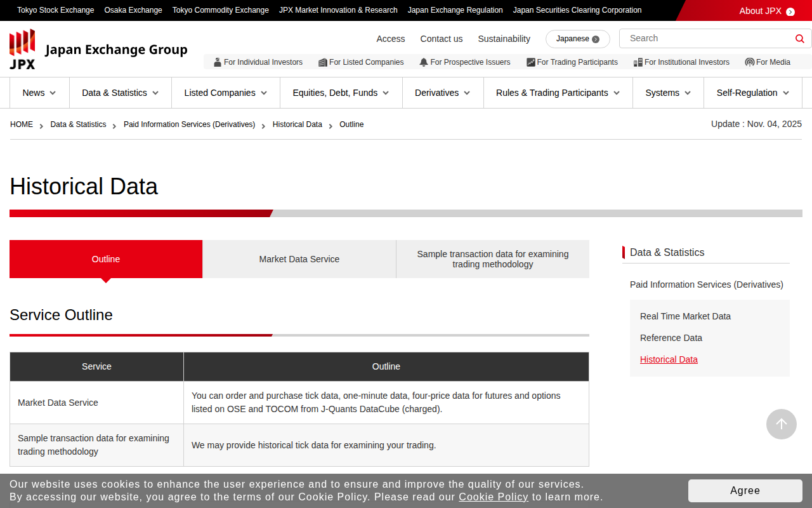Click Paid Information Services breadcrumb

[190, 124]
